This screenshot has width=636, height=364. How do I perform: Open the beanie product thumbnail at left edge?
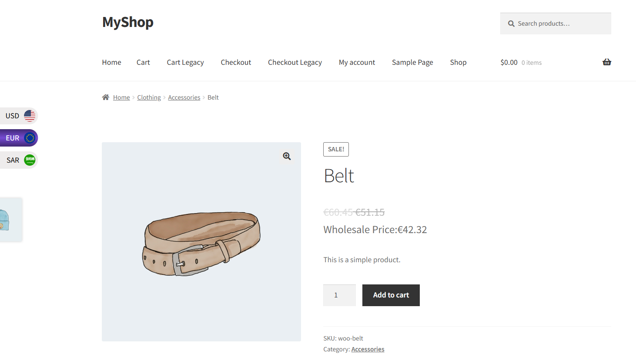(11, 220)
